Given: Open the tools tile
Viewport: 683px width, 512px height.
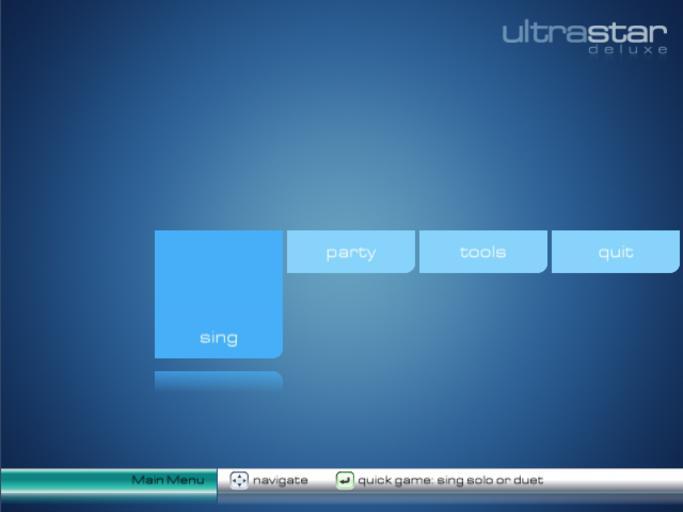Looking at the screenshot, I should pyautogui.click(x=483, y=252).
